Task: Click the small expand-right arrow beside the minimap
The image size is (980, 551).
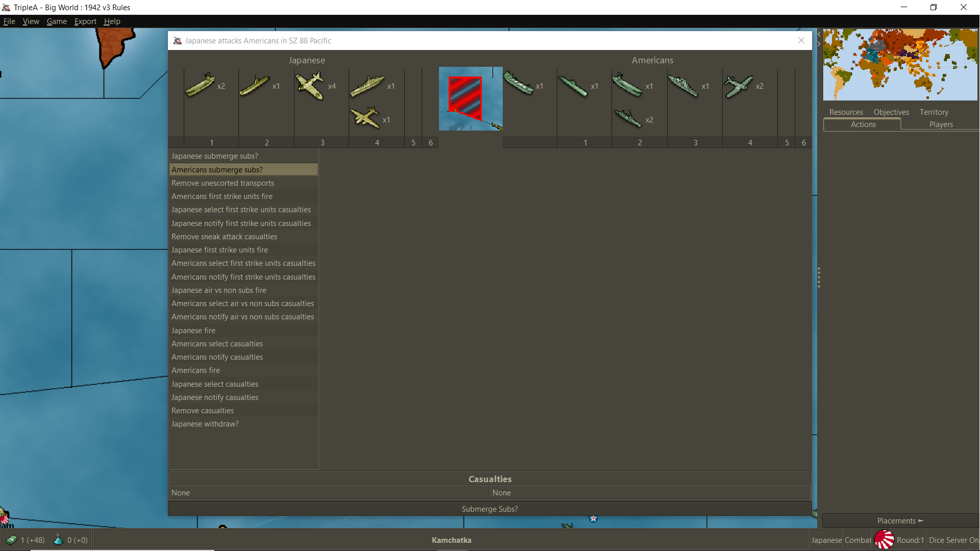Action: point(819,44)
